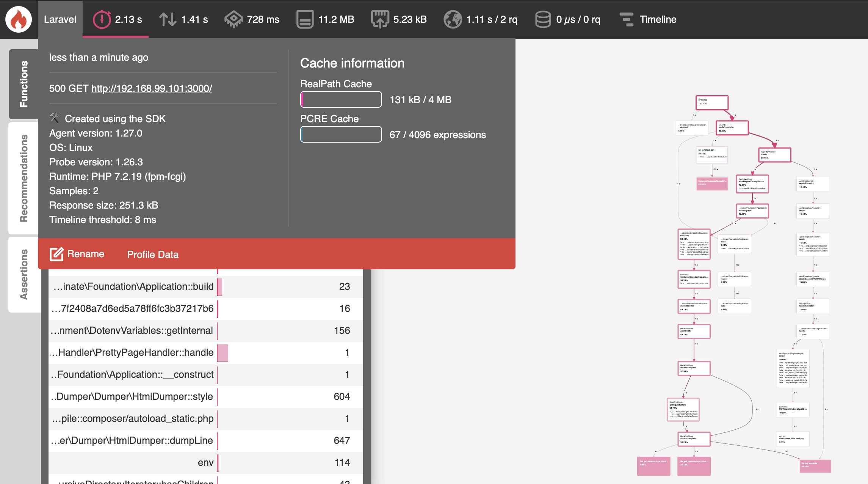Click the I/O wait arrows icon
Viewport: 868px width, 484px height.
167,19
